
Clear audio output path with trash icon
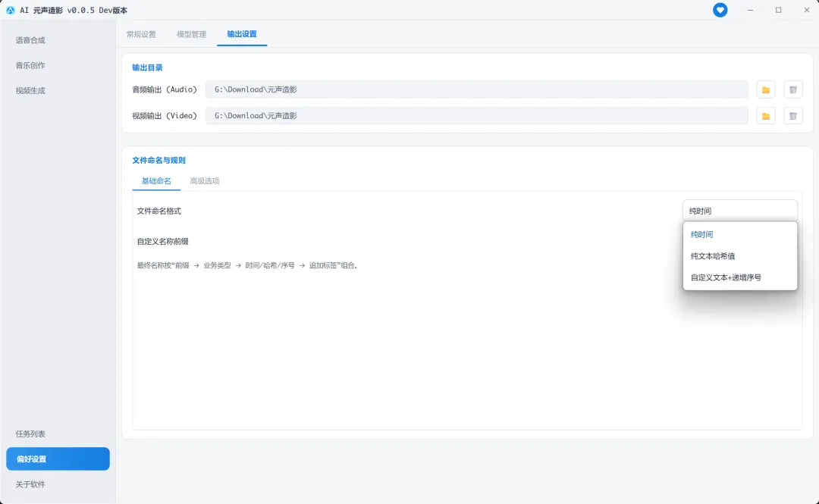tap(793, 90)
